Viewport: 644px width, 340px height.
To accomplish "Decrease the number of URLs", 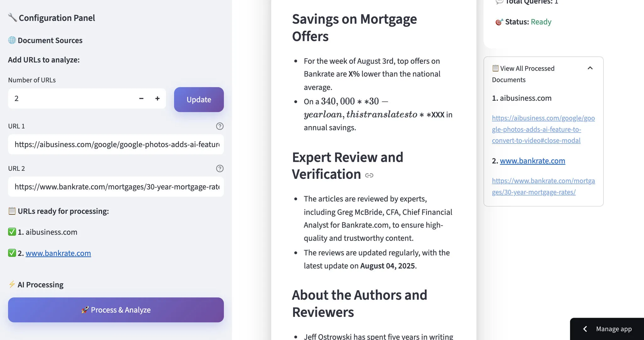I will 141,99.
